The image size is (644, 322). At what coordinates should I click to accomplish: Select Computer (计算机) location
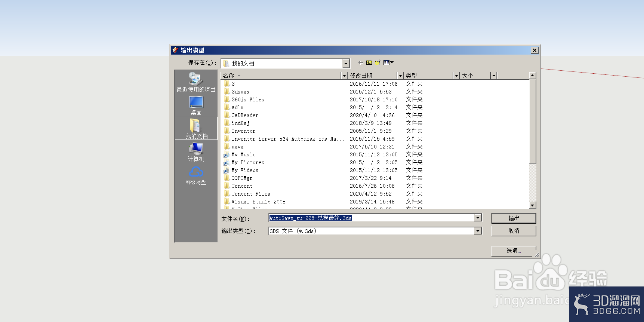tap(196, 152)
